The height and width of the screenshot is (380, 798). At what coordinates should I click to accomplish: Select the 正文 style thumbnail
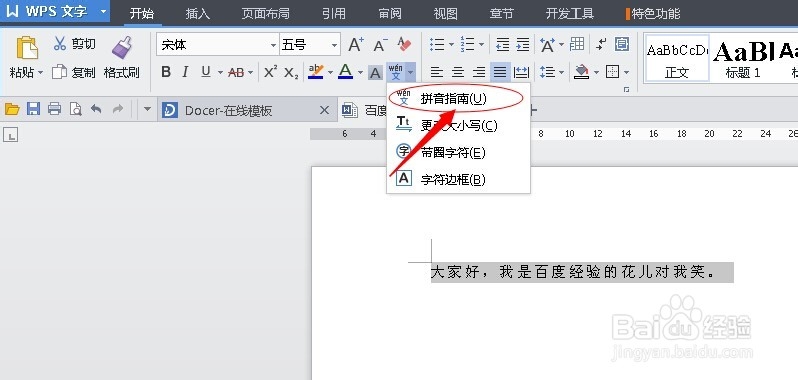(x=677, y=57)
